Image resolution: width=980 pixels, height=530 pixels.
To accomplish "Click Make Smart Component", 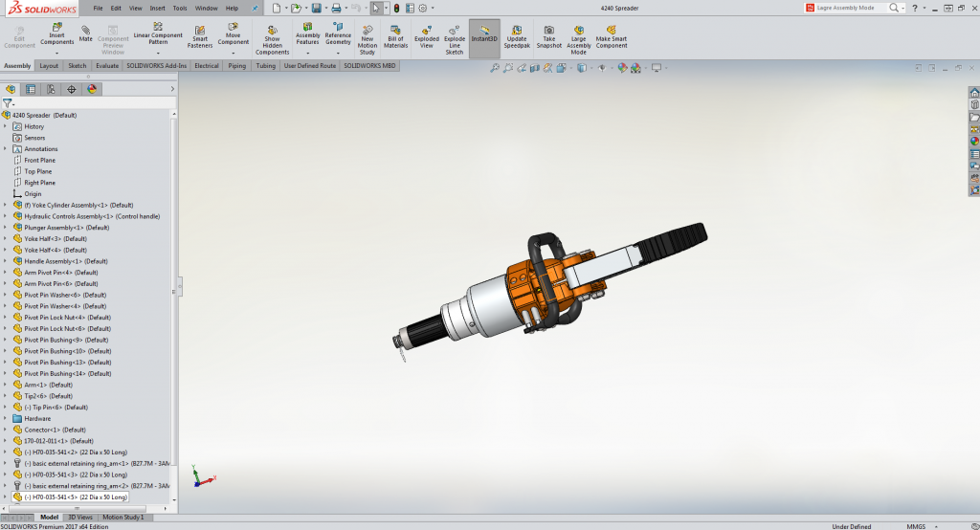I will coord(612,37).
